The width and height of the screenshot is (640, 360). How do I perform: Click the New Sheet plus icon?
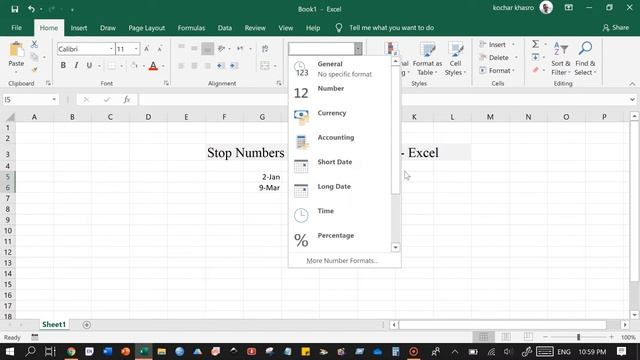click(x=87, y=325)
